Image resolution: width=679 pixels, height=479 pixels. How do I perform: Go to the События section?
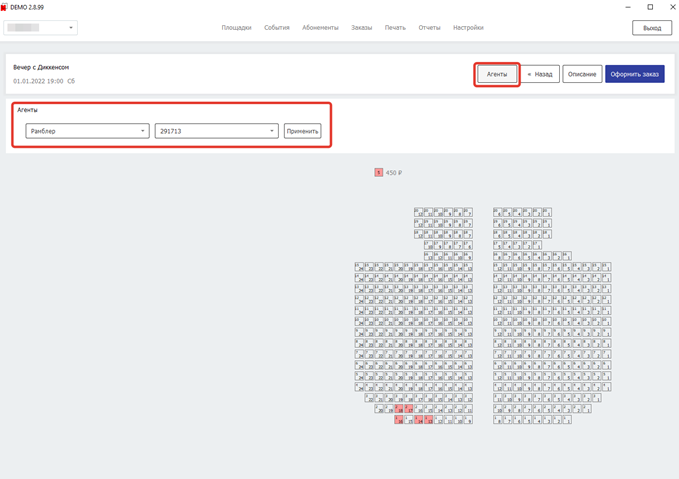tap(277, 28)
